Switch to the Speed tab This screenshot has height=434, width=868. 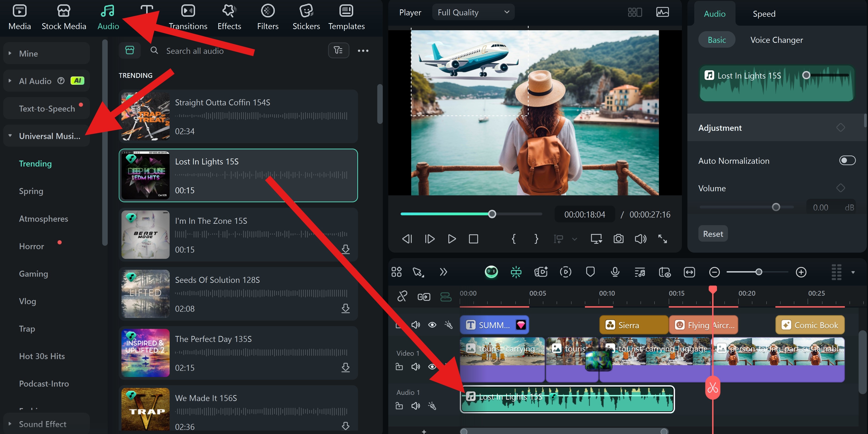[764, 14]
